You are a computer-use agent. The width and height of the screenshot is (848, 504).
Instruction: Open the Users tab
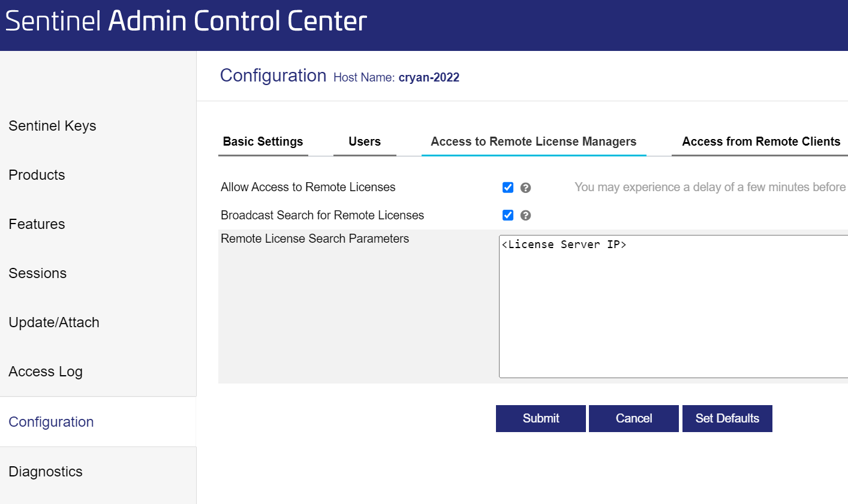point(364,141)
